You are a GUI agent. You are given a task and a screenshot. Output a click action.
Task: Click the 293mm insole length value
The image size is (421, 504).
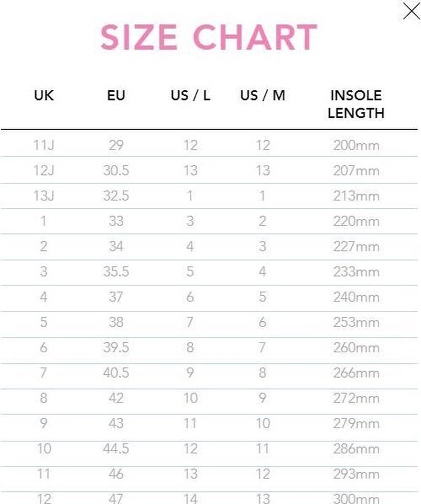pyautogui.click(x=356, y=474)
